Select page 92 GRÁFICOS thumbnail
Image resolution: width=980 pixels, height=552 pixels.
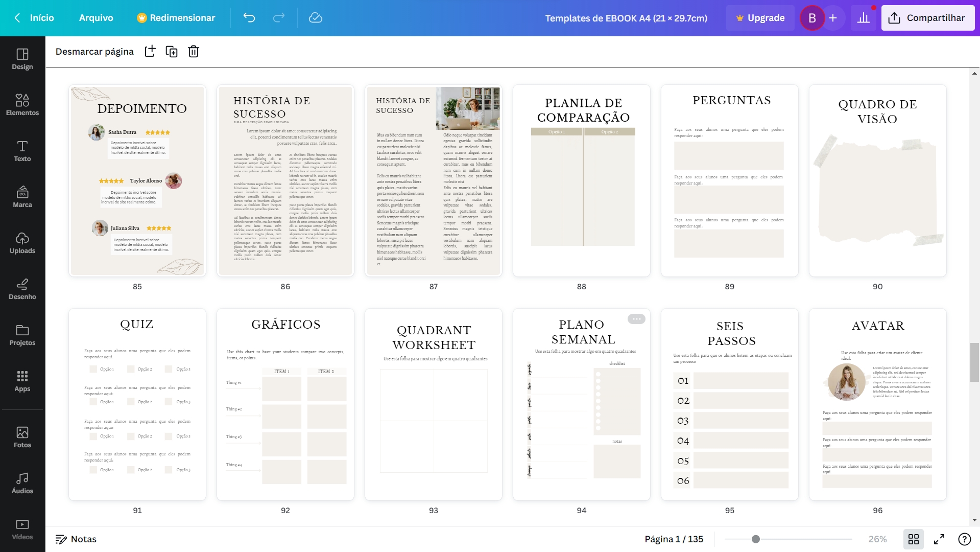click(285, 405)
